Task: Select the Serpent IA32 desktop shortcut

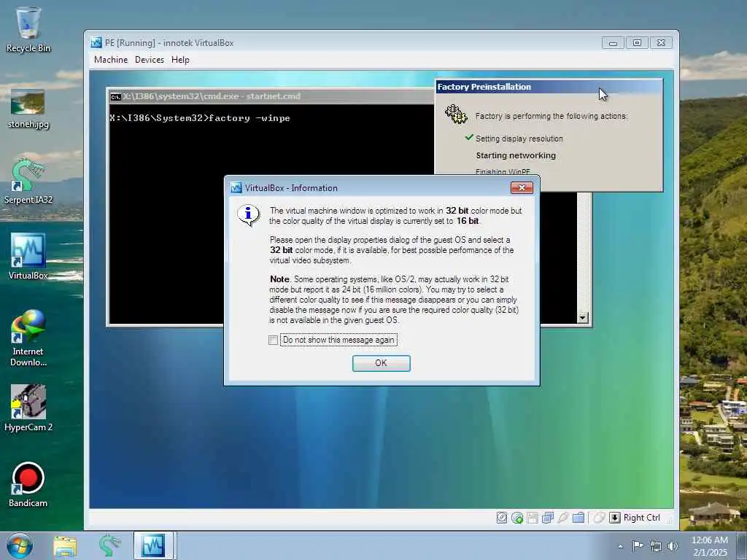Action: [x=28, y=182]
